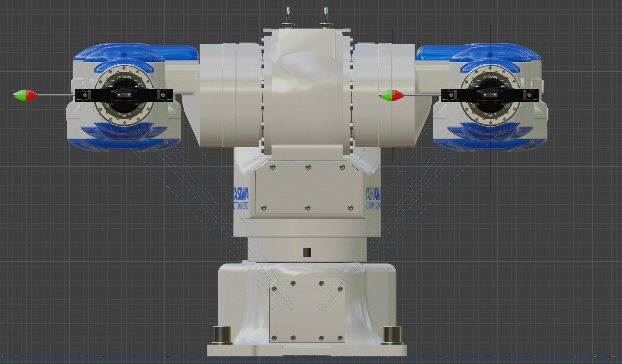Select the left cylindrical base foot
Image resolution: width=622 pixels, height=364 pixels.
(x=222, y=335)
